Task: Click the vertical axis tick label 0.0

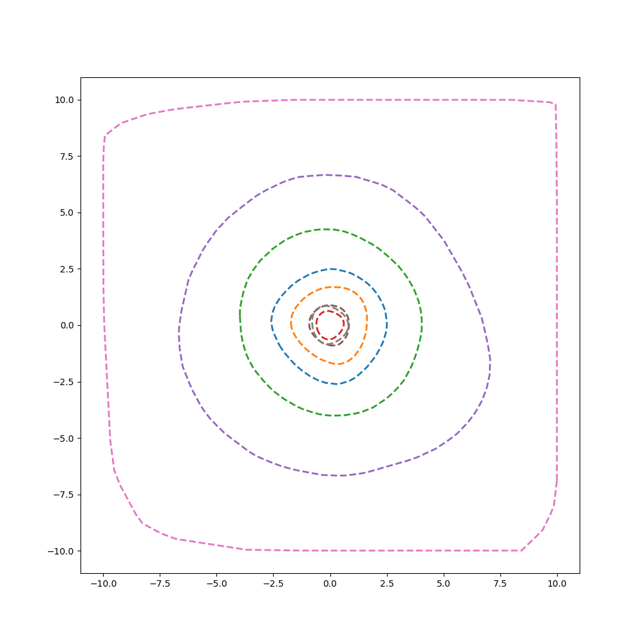Action: (67, 325)
